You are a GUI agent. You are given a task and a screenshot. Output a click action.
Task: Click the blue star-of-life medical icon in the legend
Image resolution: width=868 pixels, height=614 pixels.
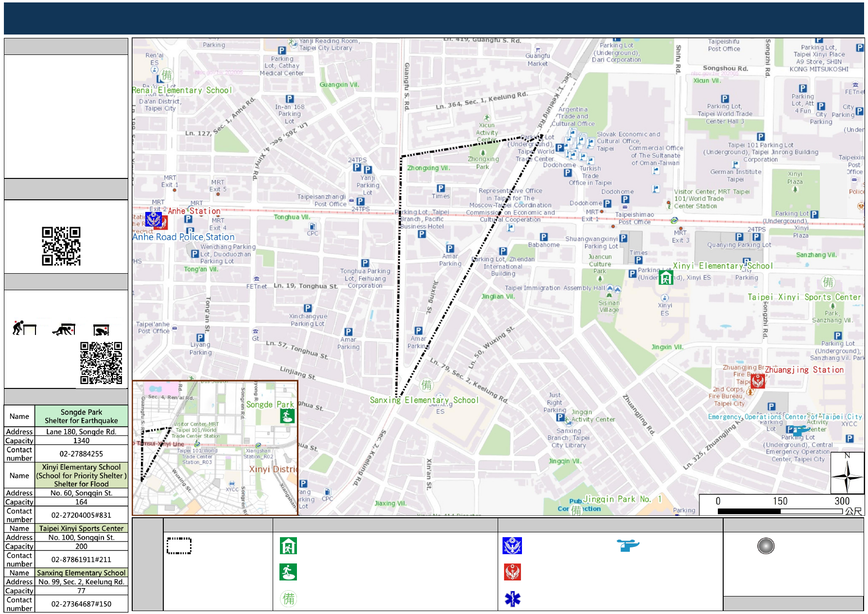[512, 599]
